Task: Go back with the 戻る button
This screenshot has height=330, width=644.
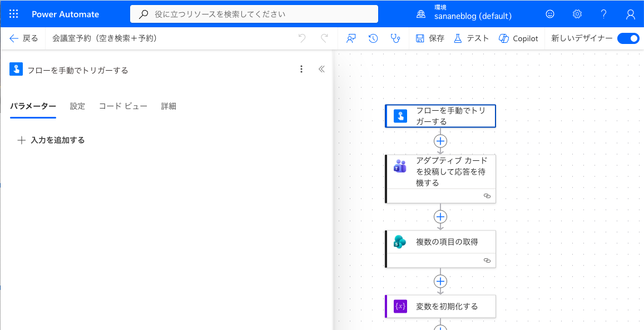Action: tap(23, 38)
